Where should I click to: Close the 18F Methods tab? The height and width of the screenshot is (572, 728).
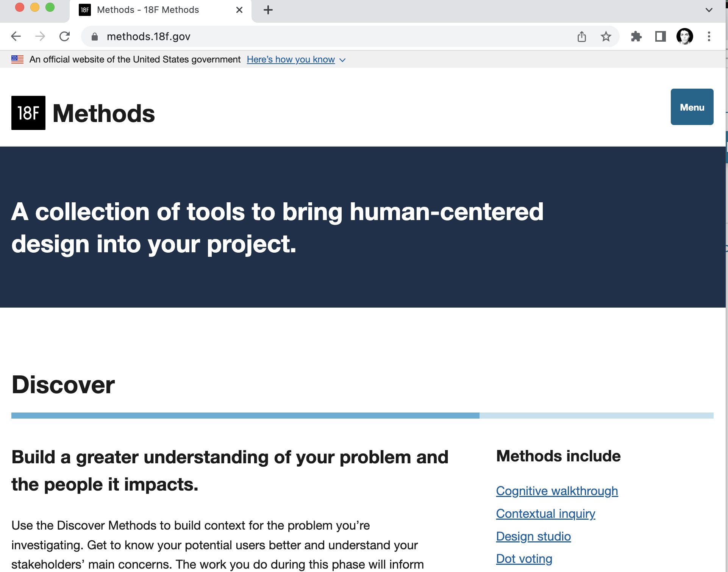[239, 10]
